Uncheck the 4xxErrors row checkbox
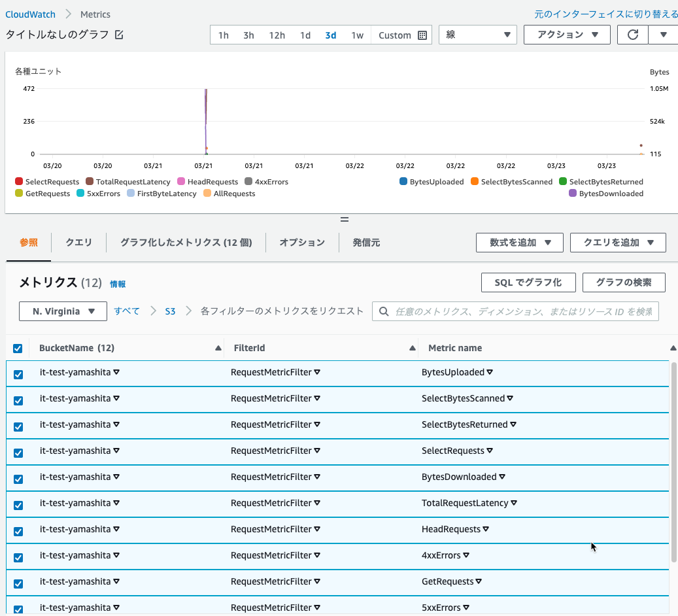The width and height of the screenshot is (678, 616). point(18,558)
